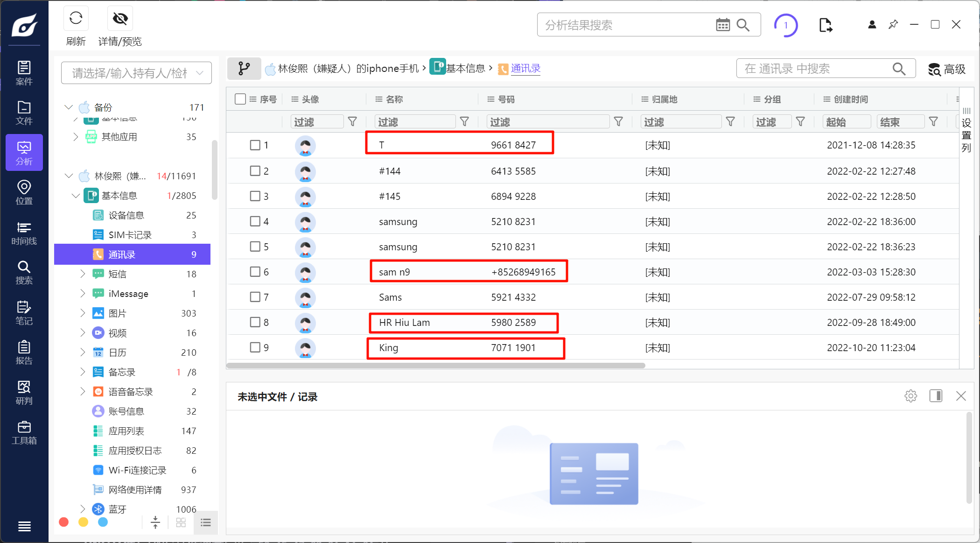Click the branch tree icon beside breadcrumb

[244, 69]
